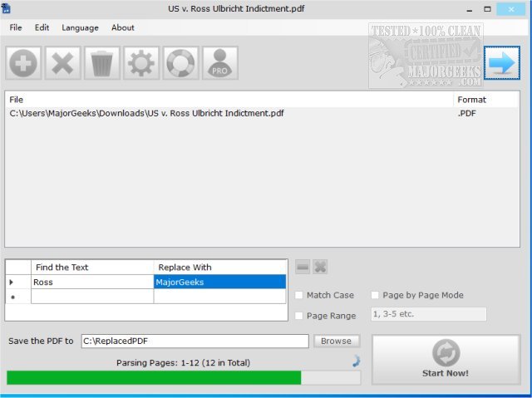Click the green parsing progress bar
Viewport: 532px width, 398px height.
click(x=184, y=377)
